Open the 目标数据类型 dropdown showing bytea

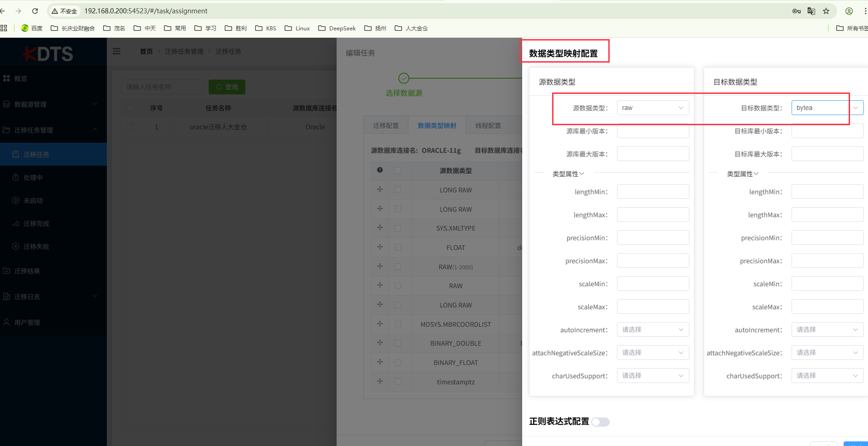click(x=827, y=108)
